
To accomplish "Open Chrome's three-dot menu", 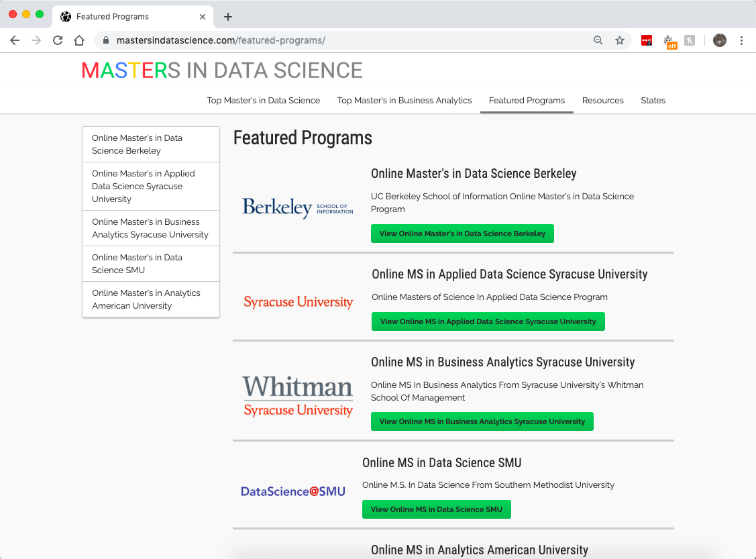I will (741, 40).
